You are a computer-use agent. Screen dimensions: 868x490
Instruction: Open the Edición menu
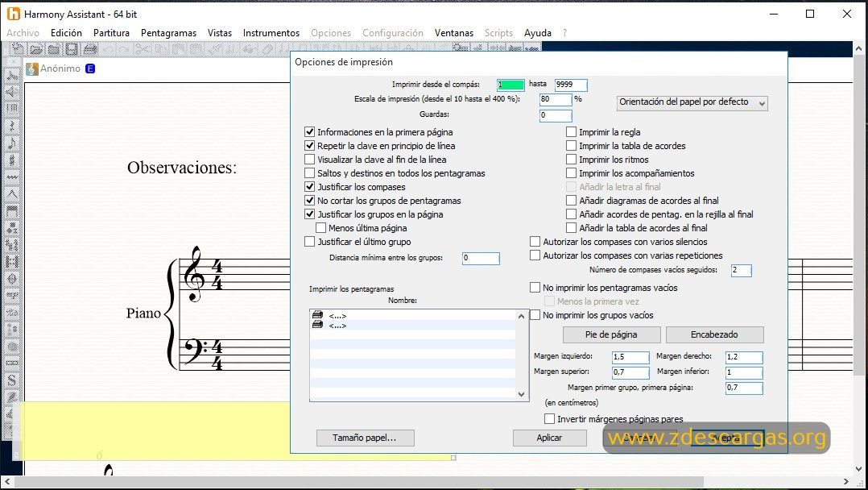[66, 33]
